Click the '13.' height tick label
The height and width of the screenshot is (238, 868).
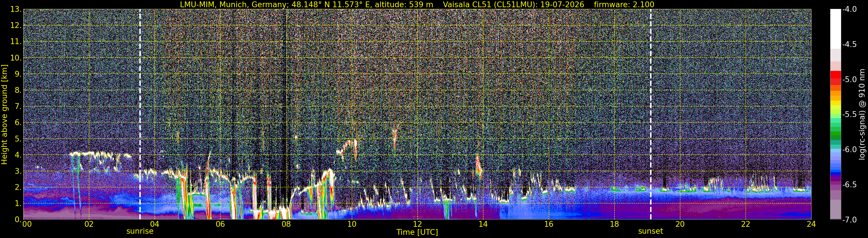pos(16,10)
